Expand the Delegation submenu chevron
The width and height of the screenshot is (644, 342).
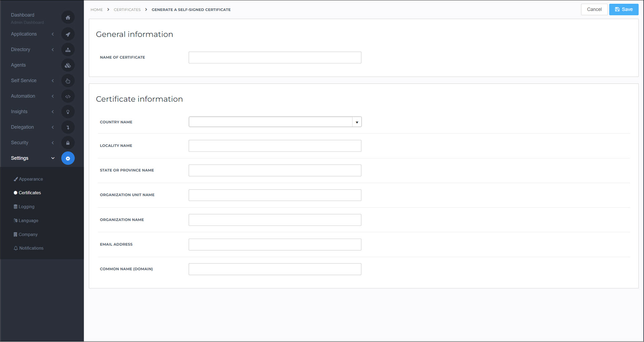pos(53,127)
